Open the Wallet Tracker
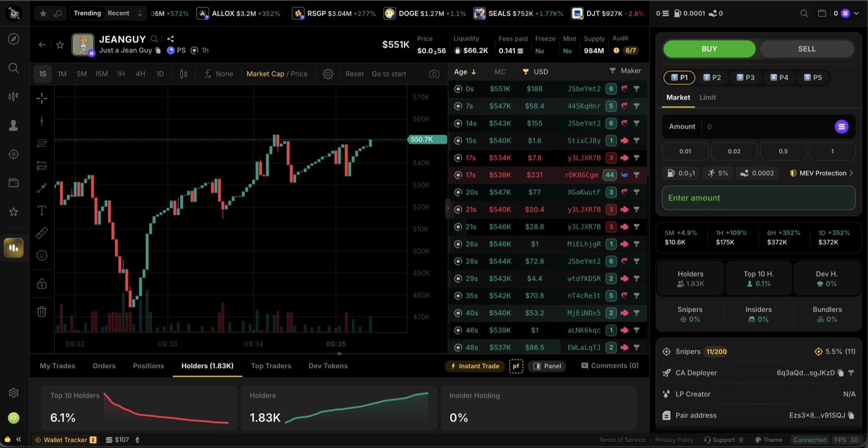The height and width of the screenshot is (448, 868). 66,440
